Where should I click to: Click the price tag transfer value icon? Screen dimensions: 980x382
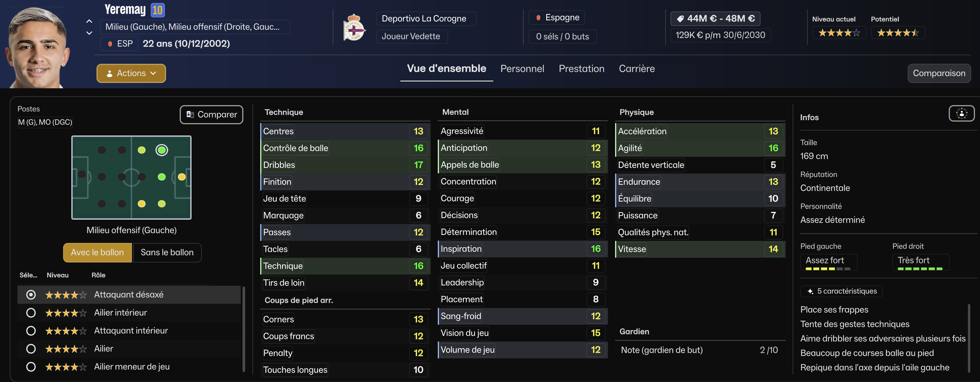680,19
